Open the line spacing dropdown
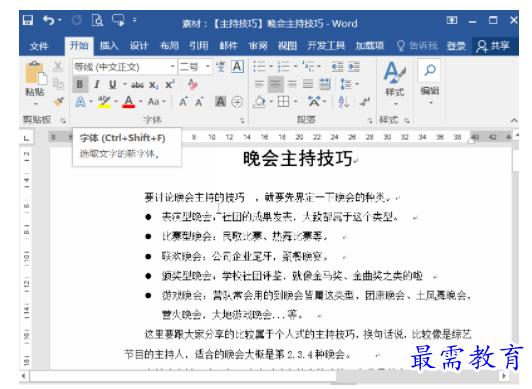This screenshot has width=532, height=389. click(349, 84)
